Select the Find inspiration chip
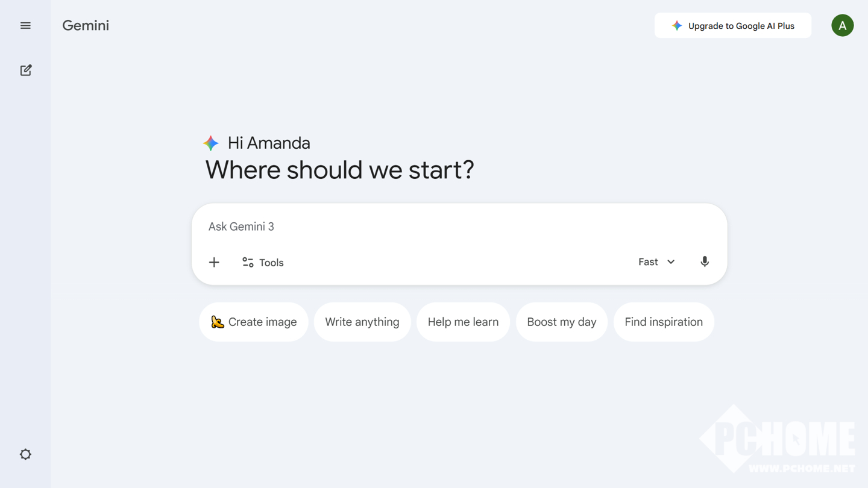This screenshot has height=488, width=868. (x=663, y=322)
